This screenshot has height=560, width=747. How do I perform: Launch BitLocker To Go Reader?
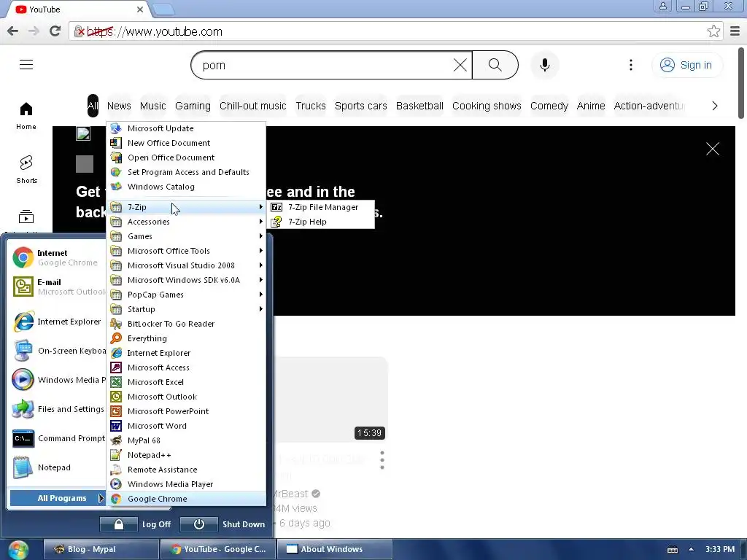[x=186, y=324]
